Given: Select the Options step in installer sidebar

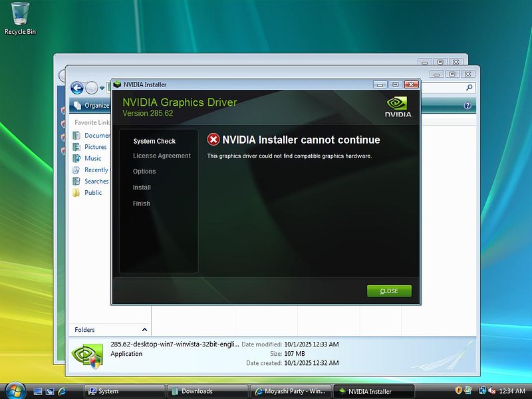Looking at the screenshot, I should point(144,172).
